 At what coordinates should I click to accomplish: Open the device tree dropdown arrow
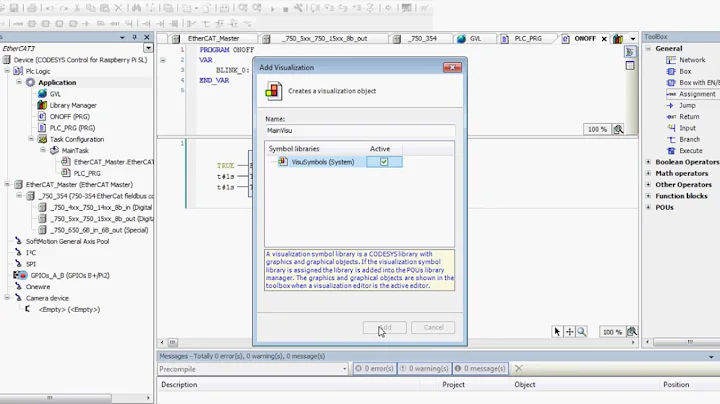point(148,48)
